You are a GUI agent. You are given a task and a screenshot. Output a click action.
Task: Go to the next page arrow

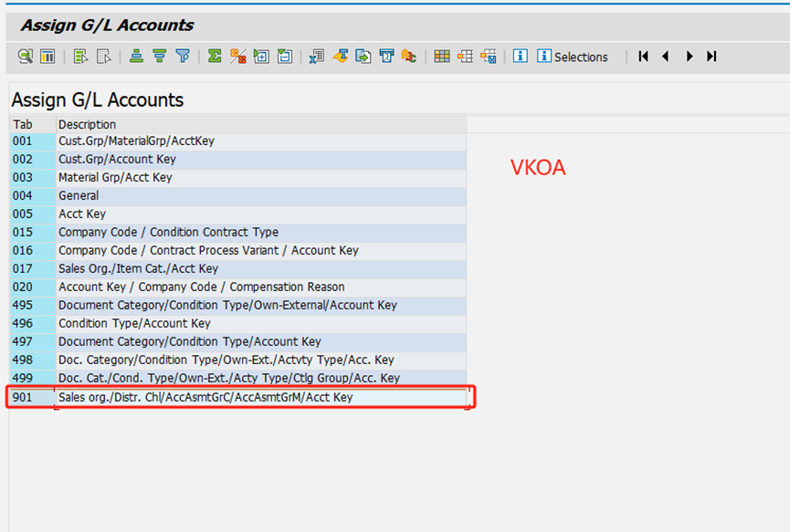(689, 57)
